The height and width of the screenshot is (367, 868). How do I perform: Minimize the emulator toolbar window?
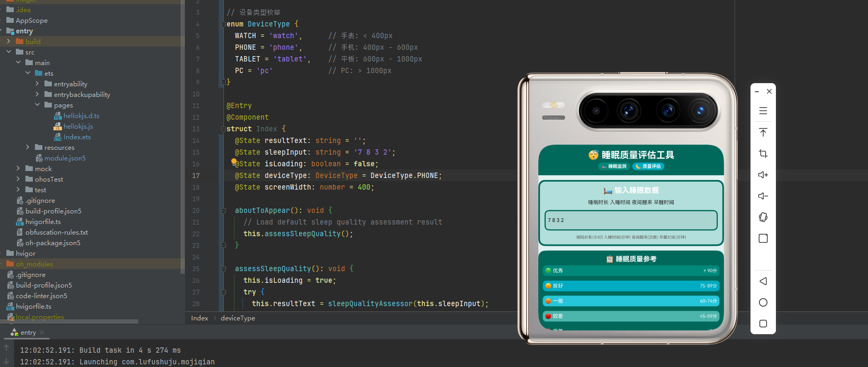tap(757, 92)
